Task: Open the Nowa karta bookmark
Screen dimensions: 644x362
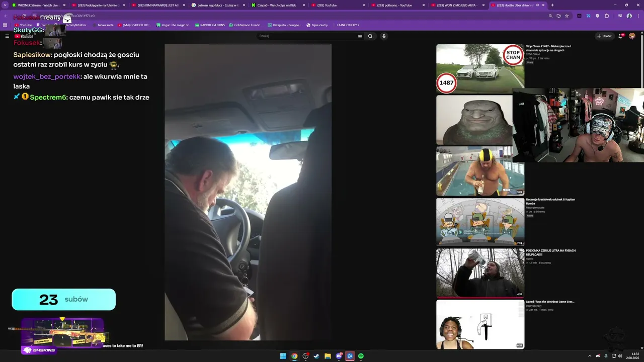Action: [x=103, y=25]
